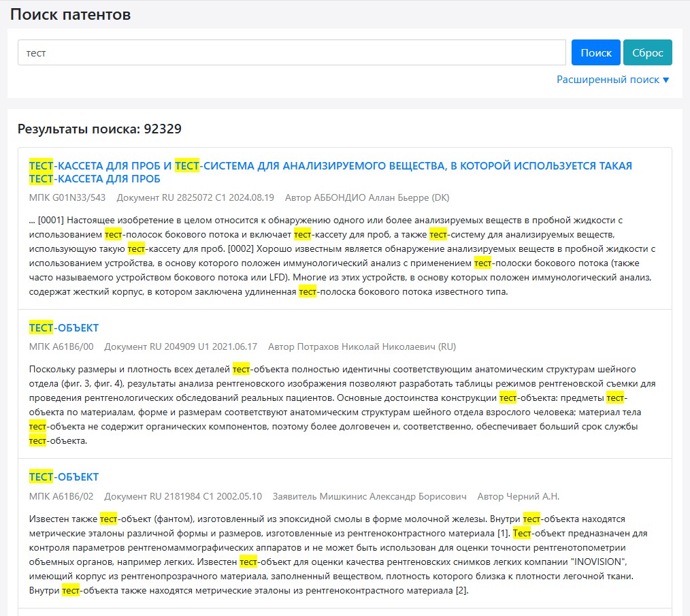Click document number RU 204909 U1

[180, 347]
